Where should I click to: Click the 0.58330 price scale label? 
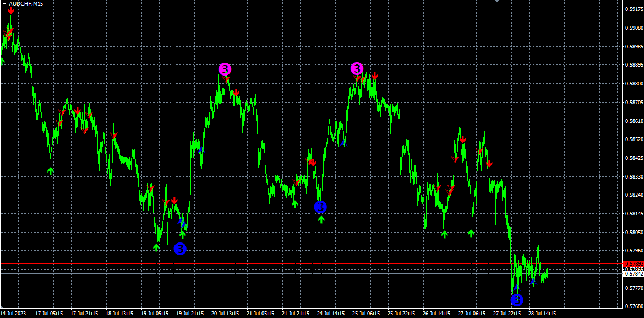coord(634,176)
